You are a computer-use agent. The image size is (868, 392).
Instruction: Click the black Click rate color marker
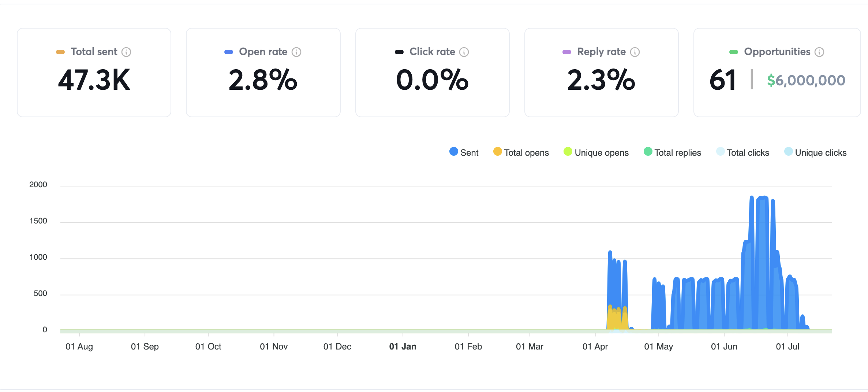click(x=399, y=52)
